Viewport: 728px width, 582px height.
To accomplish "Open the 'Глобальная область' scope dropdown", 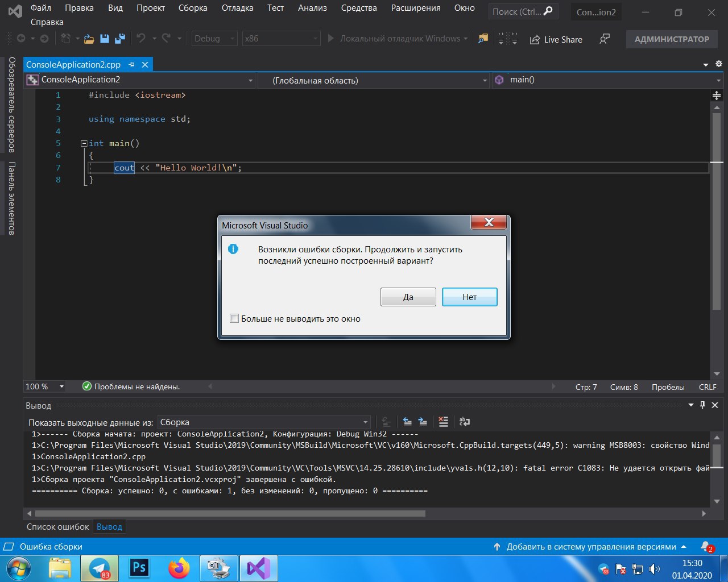I will click(x=374, y=80).
